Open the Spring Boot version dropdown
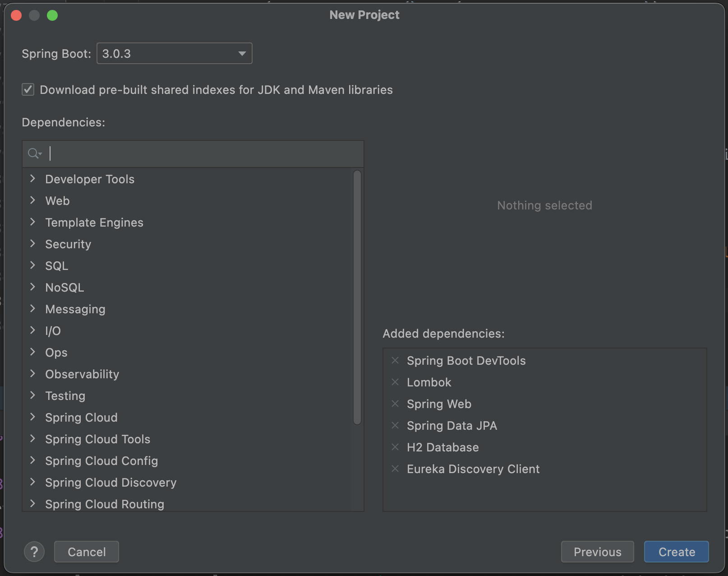 pyautogui.click(x=174, y=53)
